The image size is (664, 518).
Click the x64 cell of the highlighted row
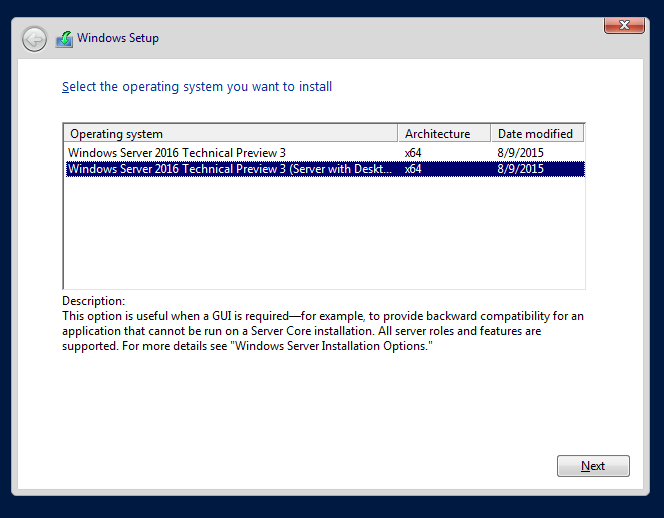pos(413,169)
